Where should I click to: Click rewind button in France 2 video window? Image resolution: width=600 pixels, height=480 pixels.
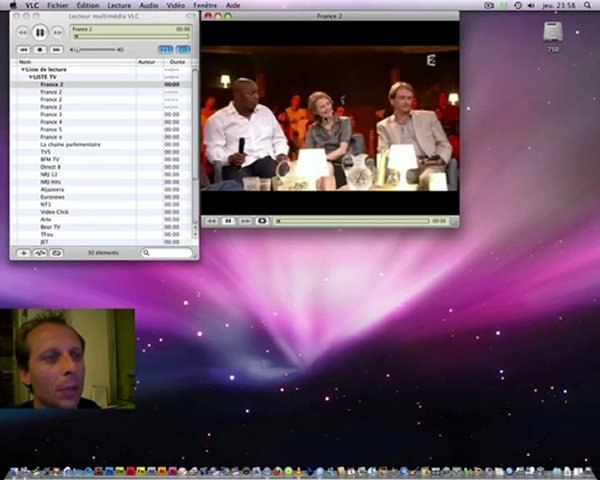[x=212, y=221]
